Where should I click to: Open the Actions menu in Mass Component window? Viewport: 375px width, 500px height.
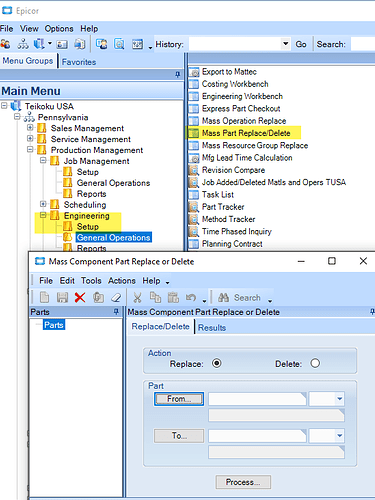click(121, 281)
